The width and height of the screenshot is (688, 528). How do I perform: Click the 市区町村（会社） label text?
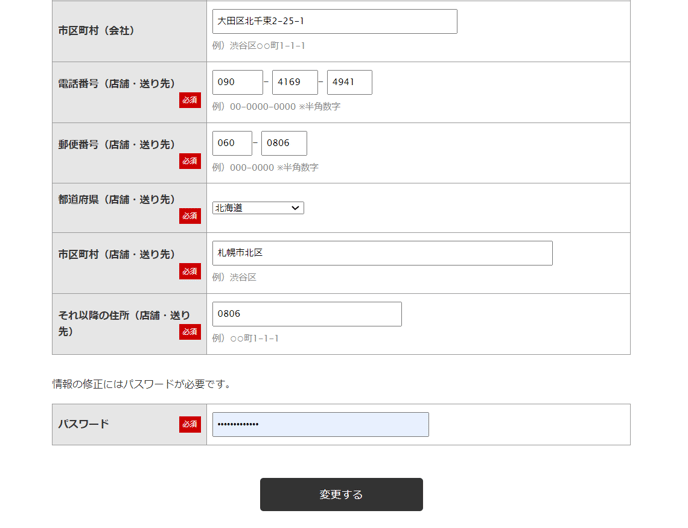[x=96, y=31]
